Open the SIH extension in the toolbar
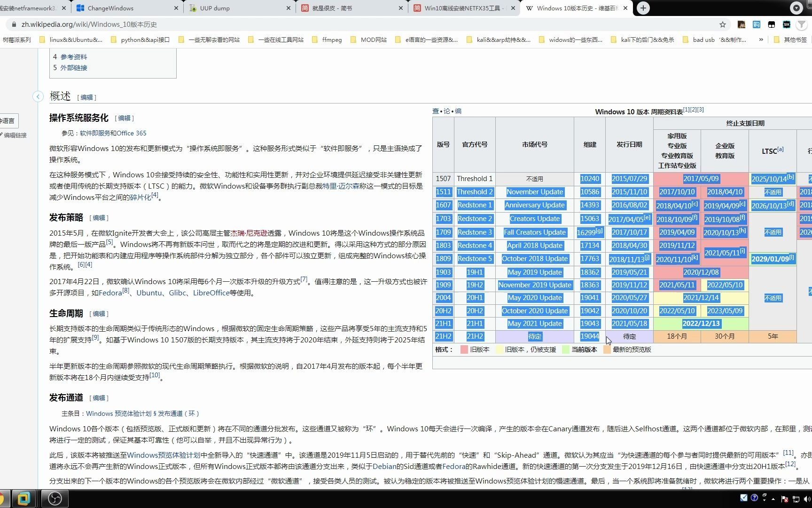 tap(786, 24)
